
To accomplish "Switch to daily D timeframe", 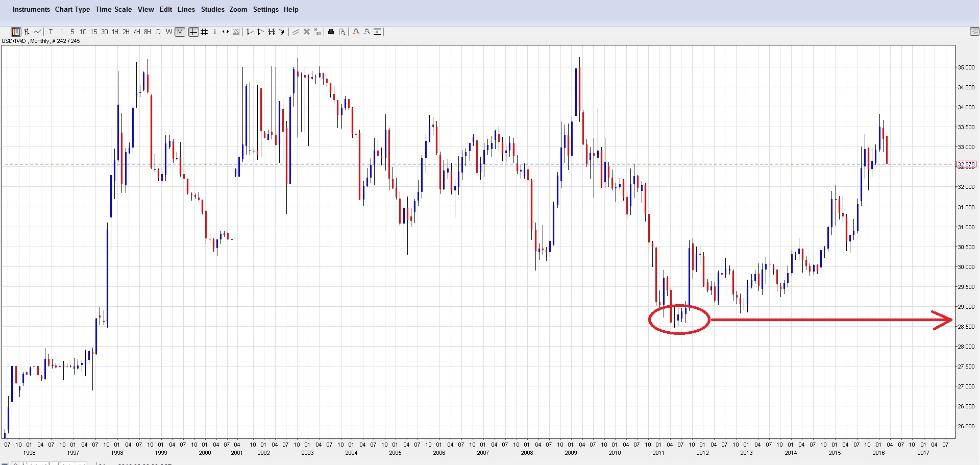I will pos(158,32).
